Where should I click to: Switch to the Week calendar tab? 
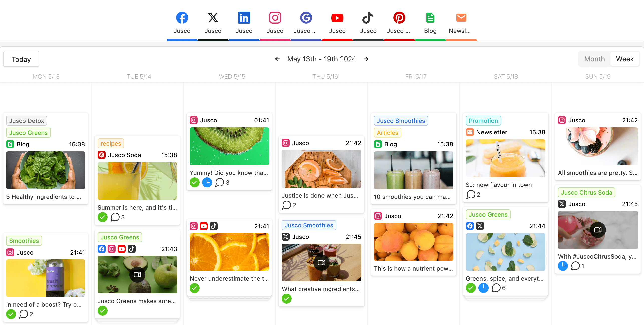[624, 58]
